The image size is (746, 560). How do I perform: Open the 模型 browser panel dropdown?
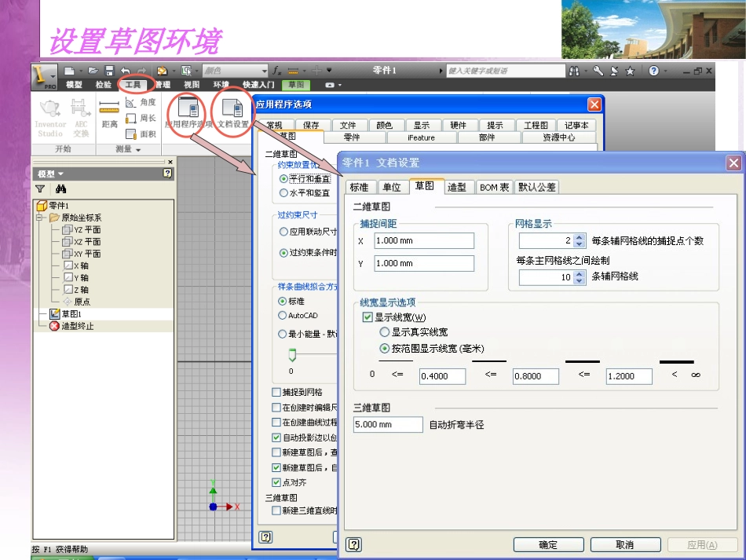(60, 174)
